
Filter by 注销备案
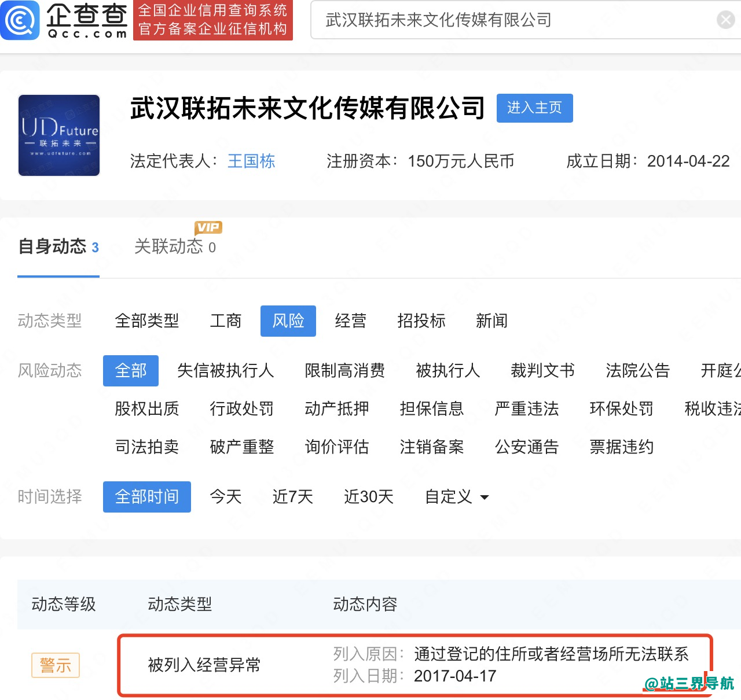(432, 447)
